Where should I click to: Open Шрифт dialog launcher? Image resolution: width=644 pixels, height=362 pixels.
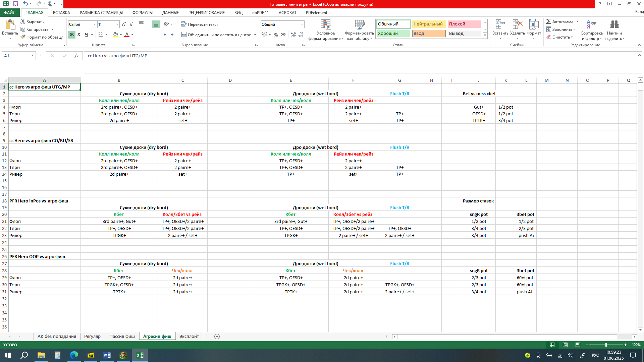pos(133,45)
